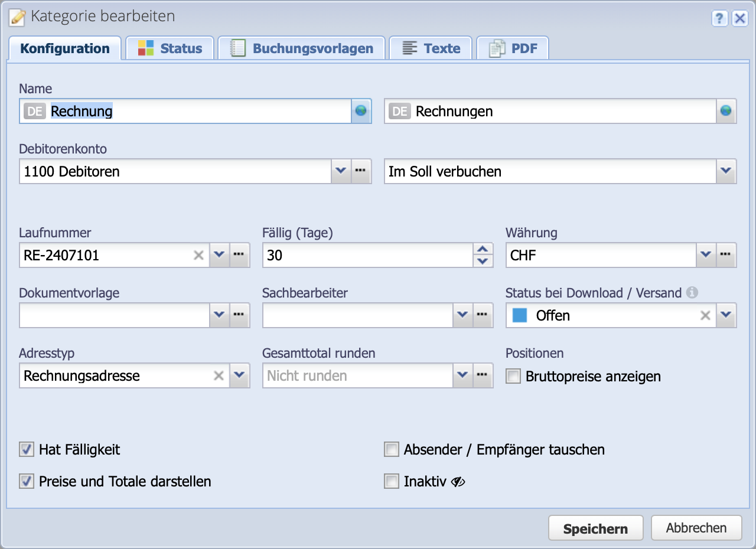Switch to the Buchungsvorlagen tab
The height and width of the screenshot is (549, 756).
tap(302, 48)
